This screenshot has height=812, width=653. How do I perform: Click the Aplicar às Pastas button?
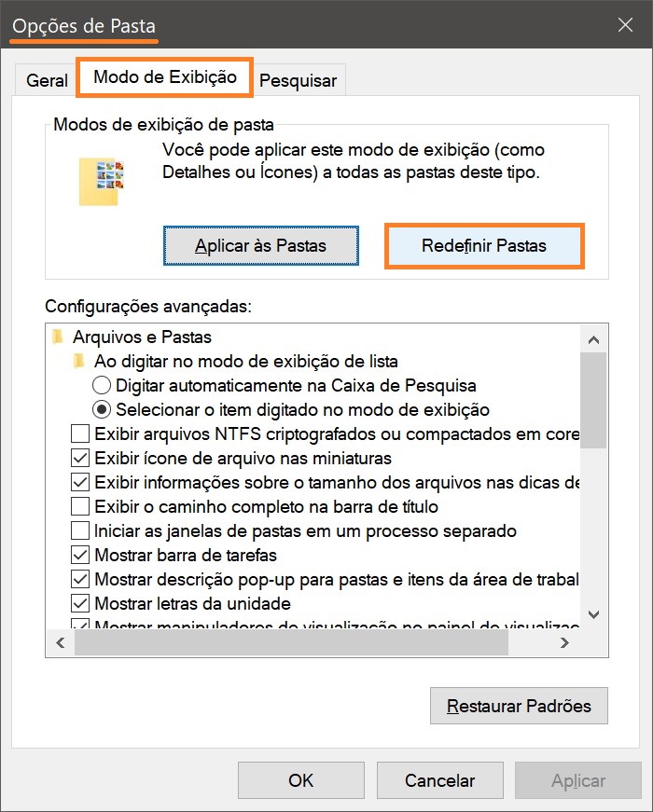[x=260, y=245]
